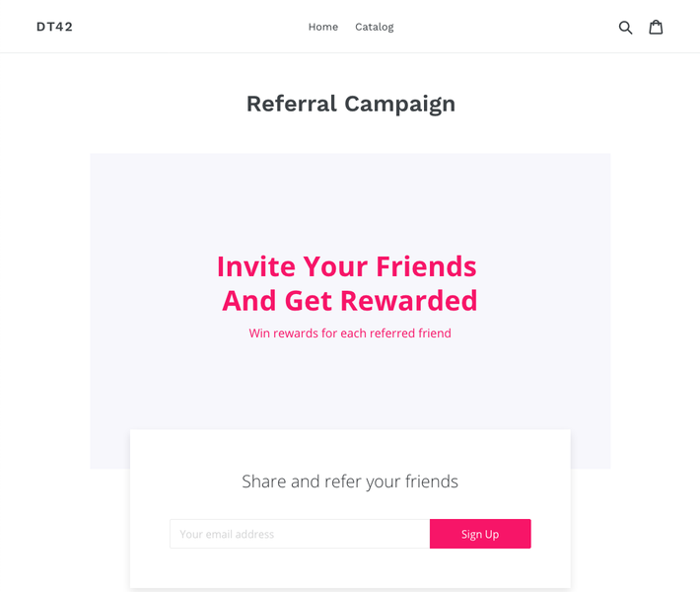The height and width of the screenshot is (592, 700).
Task: Focus the Your email address field
Action: pyautogui.click(x=300, y=534)
